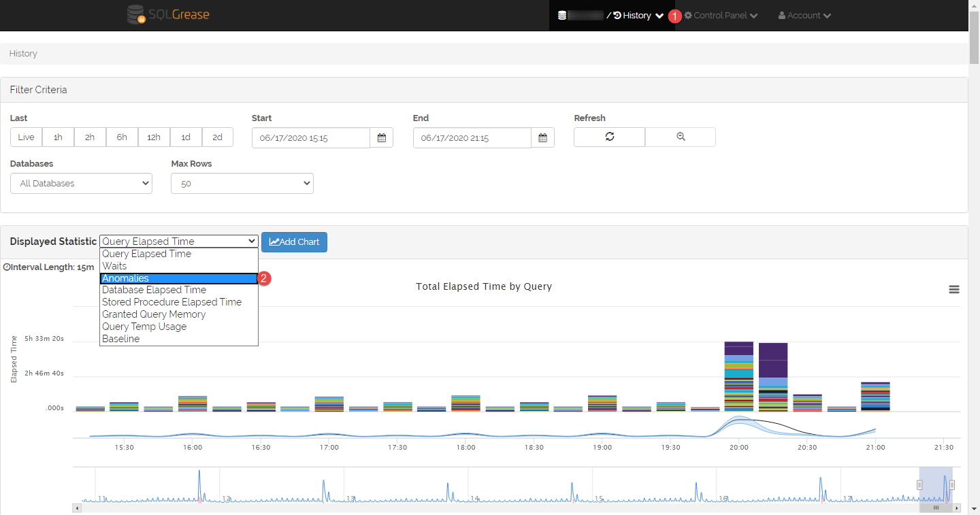Click the navigator right range handle

tap(952, 485)
